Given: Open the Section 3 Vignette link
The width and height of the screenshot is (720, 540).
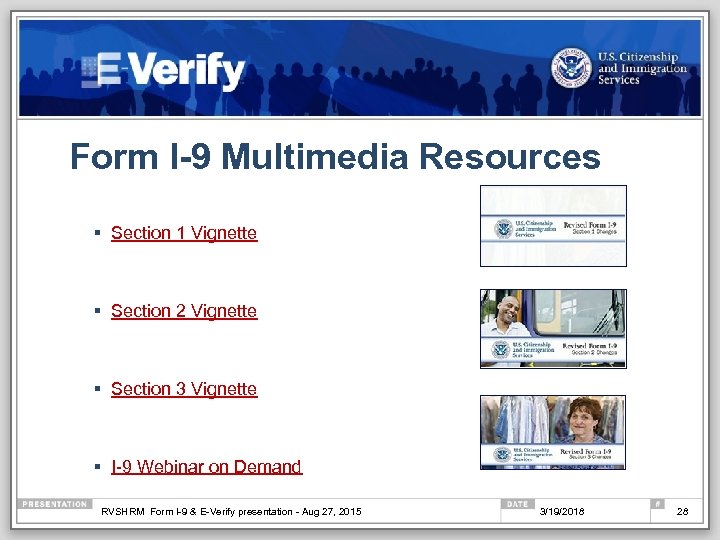Looking at the screenshot, I should click(x=184, y=389).
